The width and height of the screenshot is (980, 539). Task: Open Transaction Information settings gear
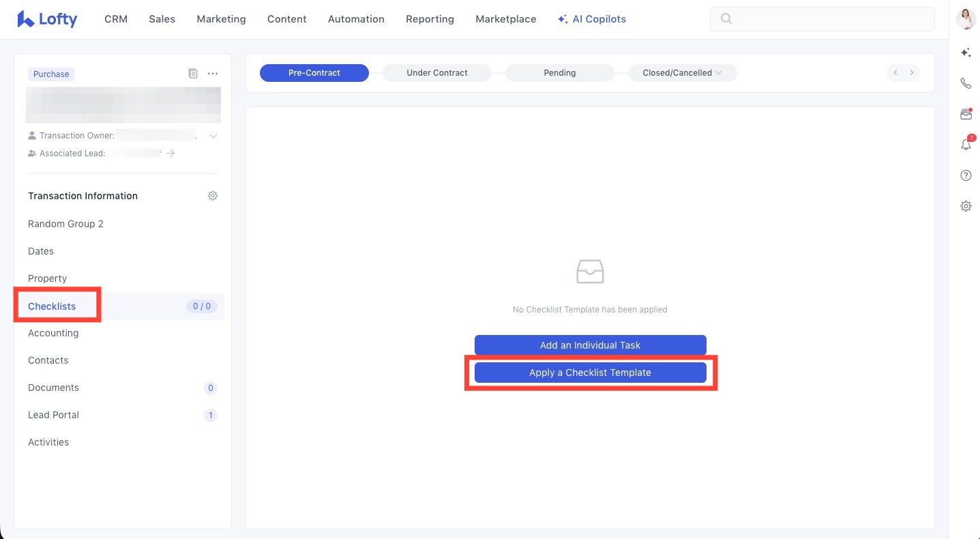point(213,196)
